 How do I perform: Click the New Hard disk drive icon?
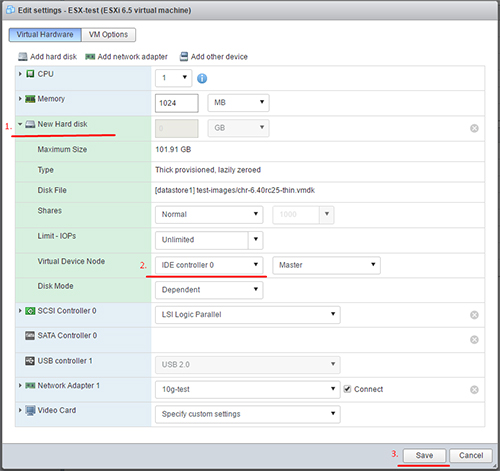pyautogui.click(x=30, y=124)
